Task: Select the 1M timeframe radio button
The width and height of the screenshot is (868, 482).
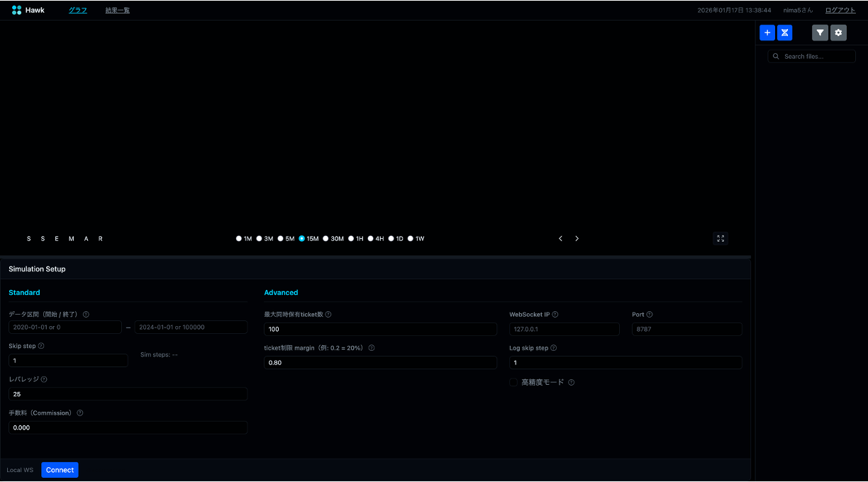Action: click(239, 239)
